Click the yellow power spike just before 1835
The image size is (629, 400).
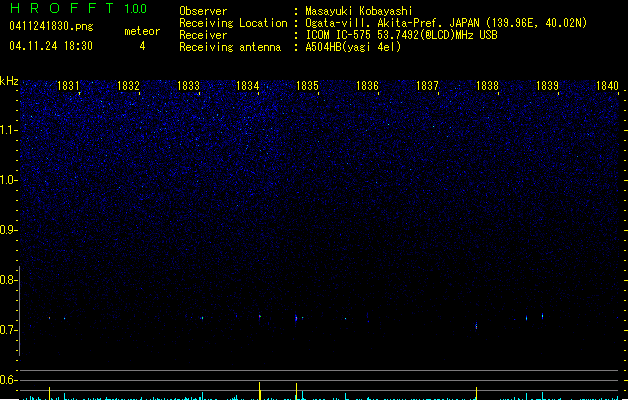pyautogui.click(x=296, y=391)
